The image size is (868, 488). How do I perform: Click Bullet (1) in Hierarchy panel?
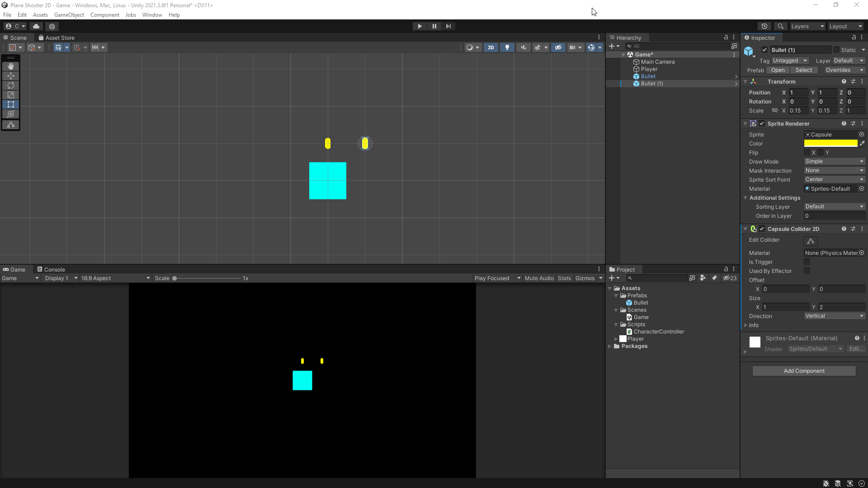point(651,84)
